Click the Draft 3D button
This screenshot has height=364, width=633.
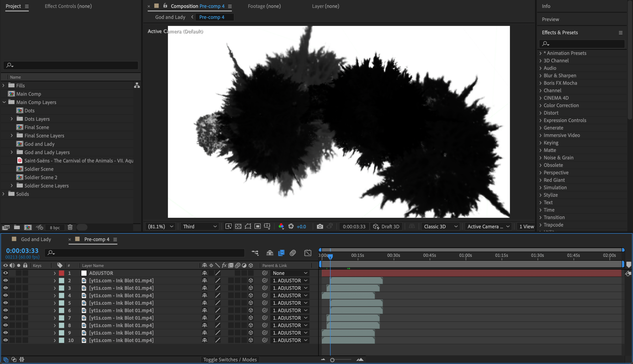pyautogui.click(x=386, y=226)
